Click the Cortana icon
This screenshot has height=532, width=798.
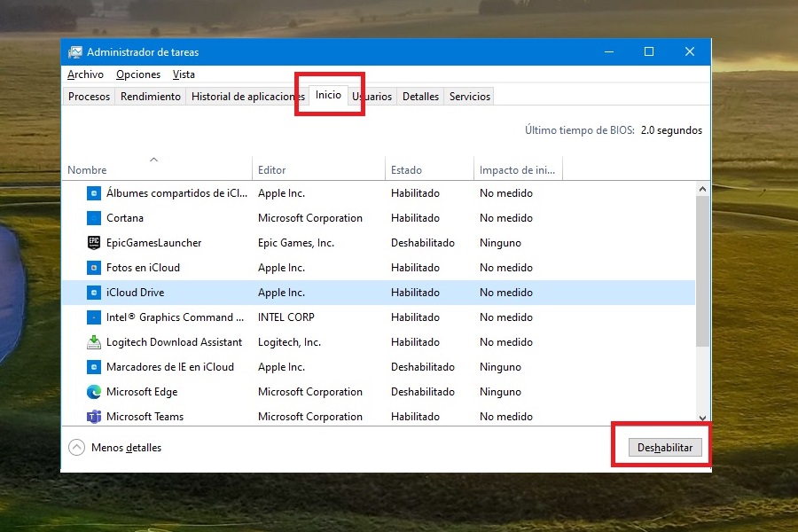point(94,217)
